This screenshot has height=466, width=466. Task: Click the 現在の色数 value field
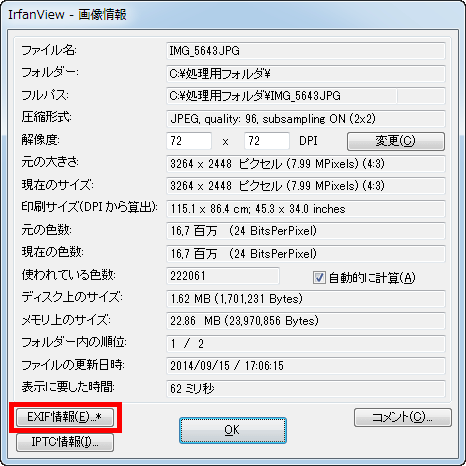pos(306,254)
